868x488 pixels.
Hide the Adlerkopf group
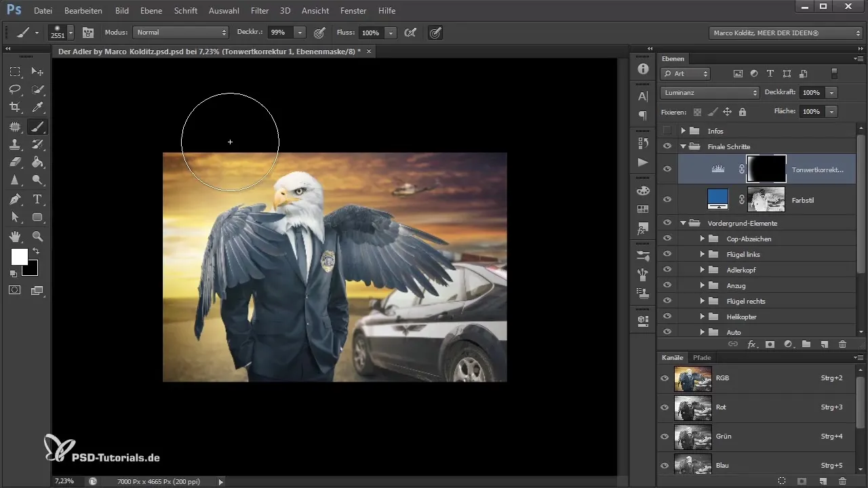[667, 270]
